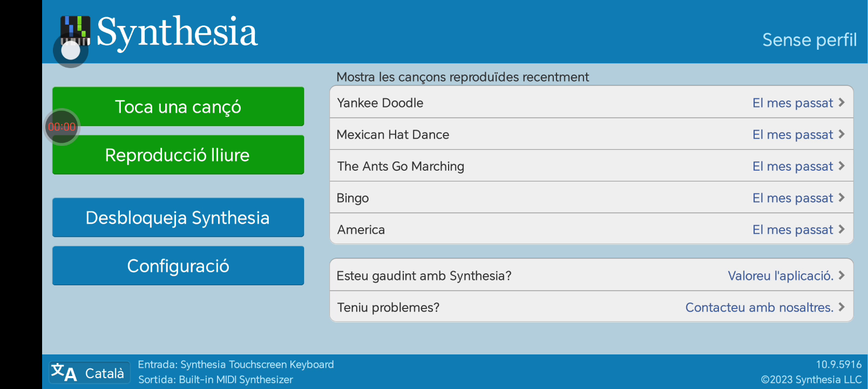Click the Valoreu l'aplicació link
The image size is (868, 389).
(x=780, y=276)
